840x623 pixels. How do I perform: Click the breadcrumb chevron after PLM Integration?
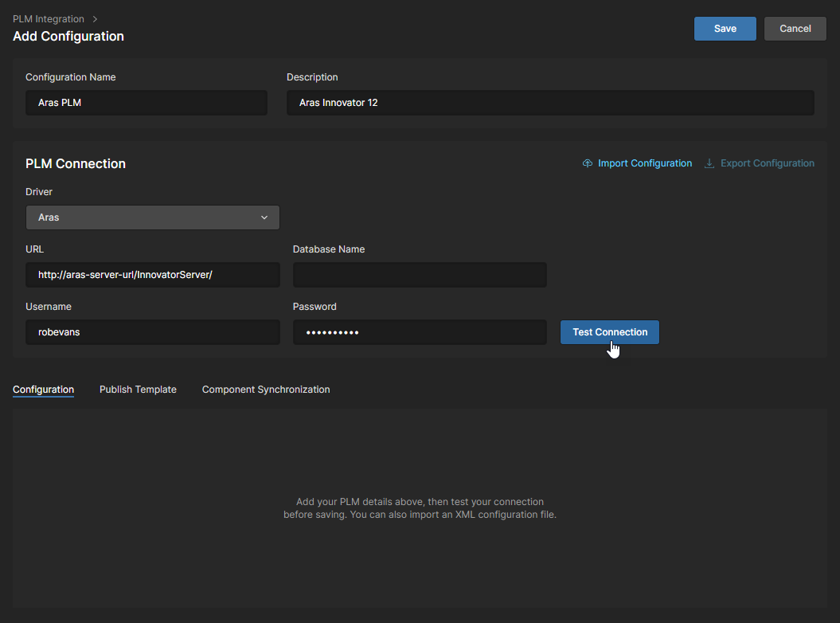point(96,18)
